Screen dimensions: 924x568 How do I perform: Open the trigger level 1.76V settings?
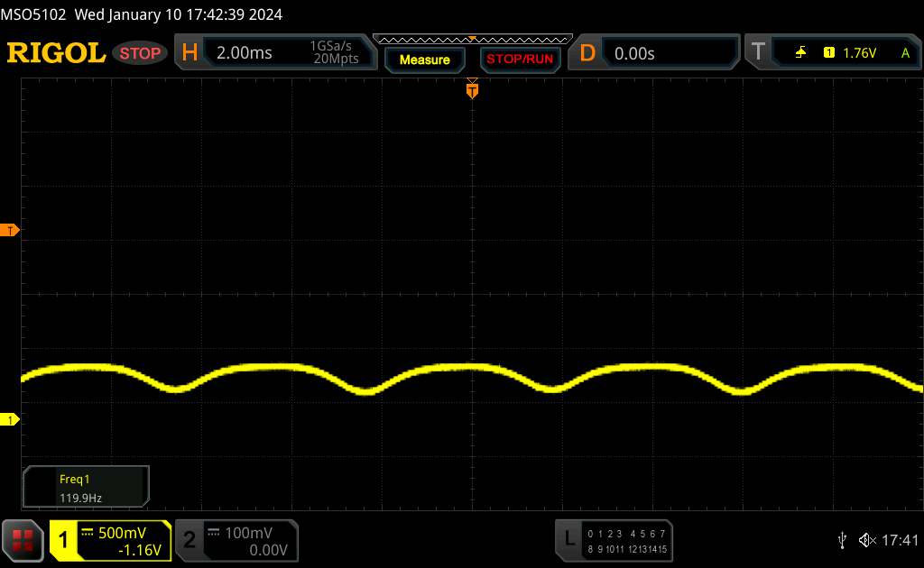859,53
